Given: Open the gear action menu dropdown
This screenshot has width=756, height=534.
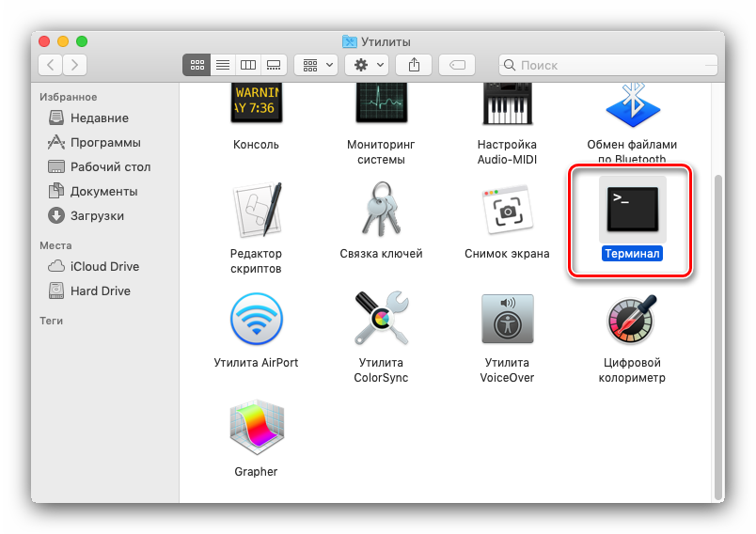Looking at the screenshot, I should coord(366,65).
